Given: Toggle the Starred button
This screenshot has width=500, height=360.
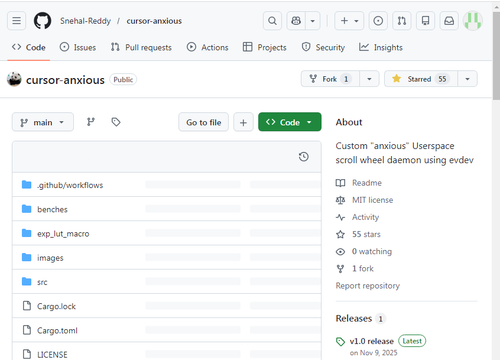Looking at the screenshot, I should point(421,79).
